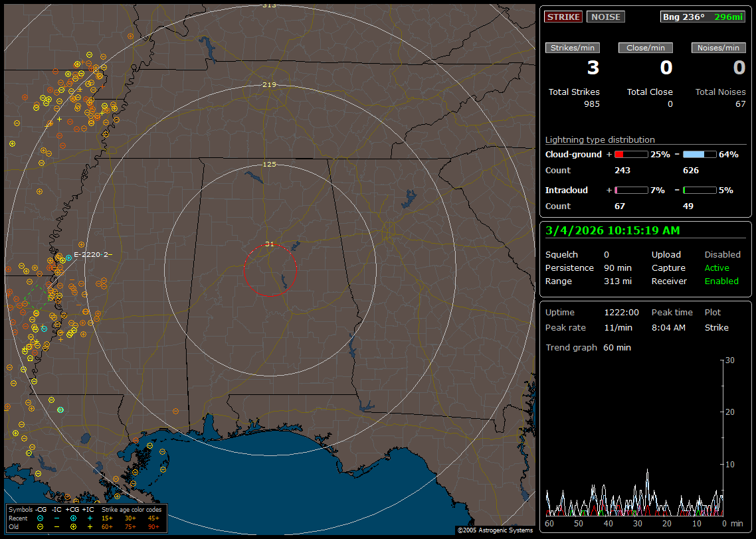Click the Strikes/min label button
The height and width of the screenshot is (539, 756).
coord(573,48)
